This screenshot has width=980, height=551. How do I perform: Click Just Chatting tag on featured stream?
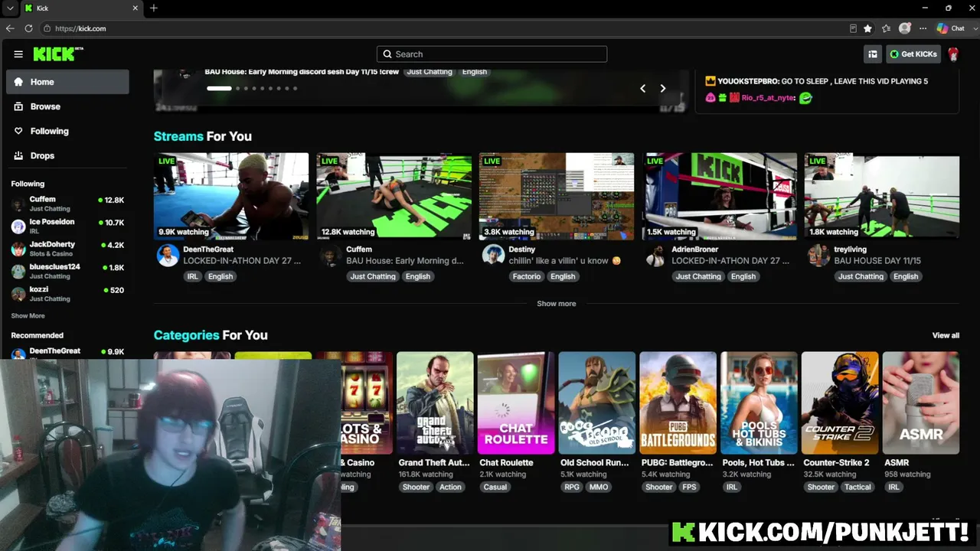(430, 72)
